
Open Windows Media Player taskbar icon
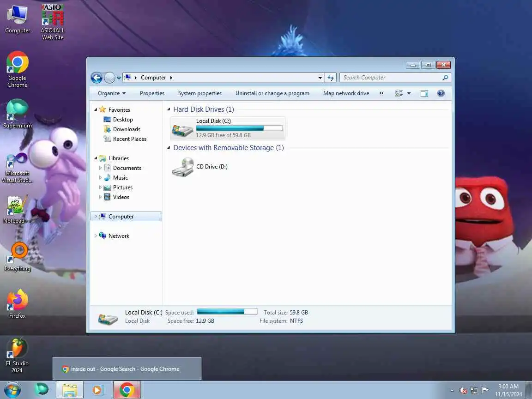coord(98,390)
